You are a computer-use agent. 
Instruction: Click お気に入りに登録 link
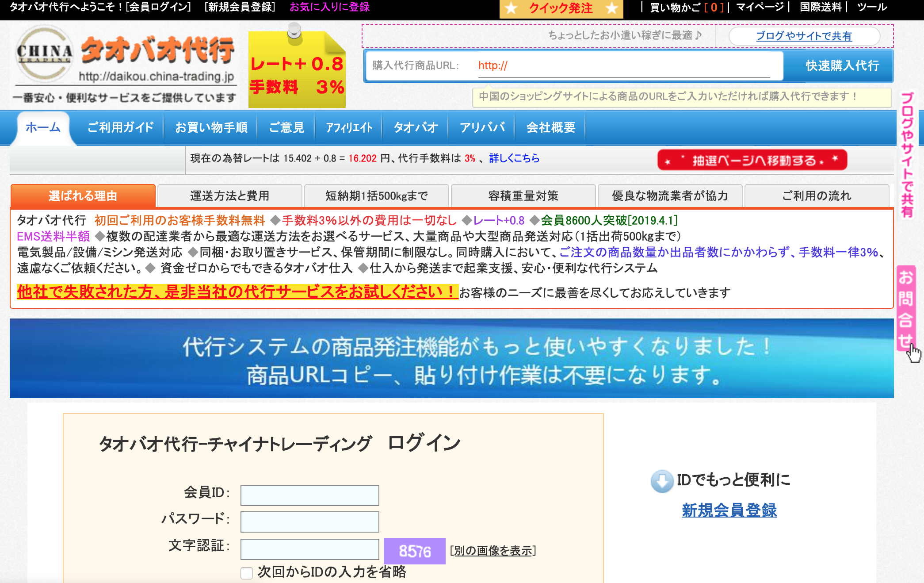click(329, 7)
